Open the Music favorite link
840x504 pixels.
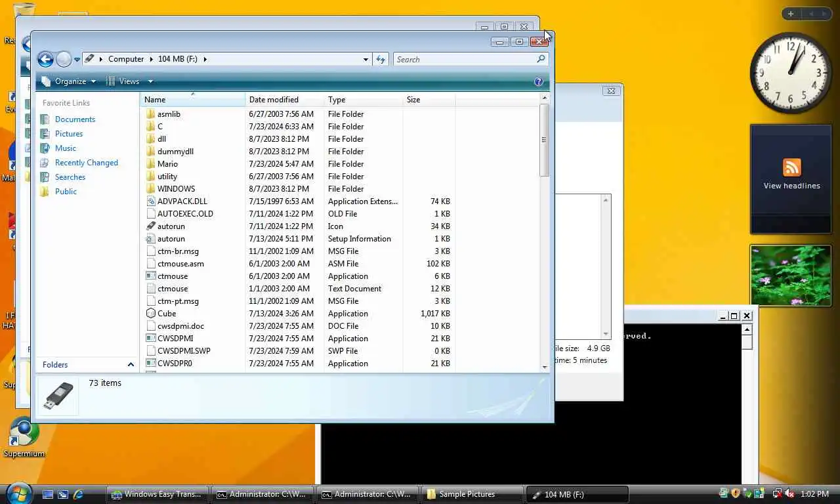coord(65,148)
